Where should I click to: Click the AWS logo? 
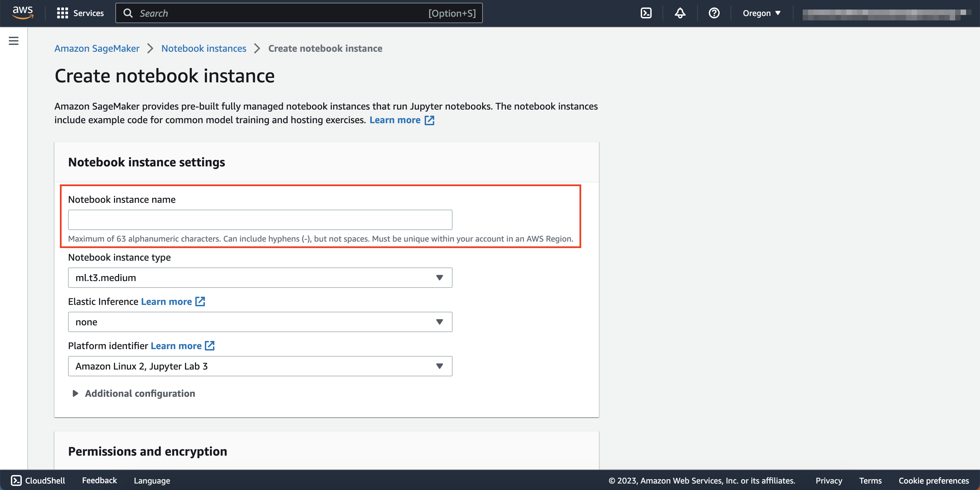[x=22, y=12]
